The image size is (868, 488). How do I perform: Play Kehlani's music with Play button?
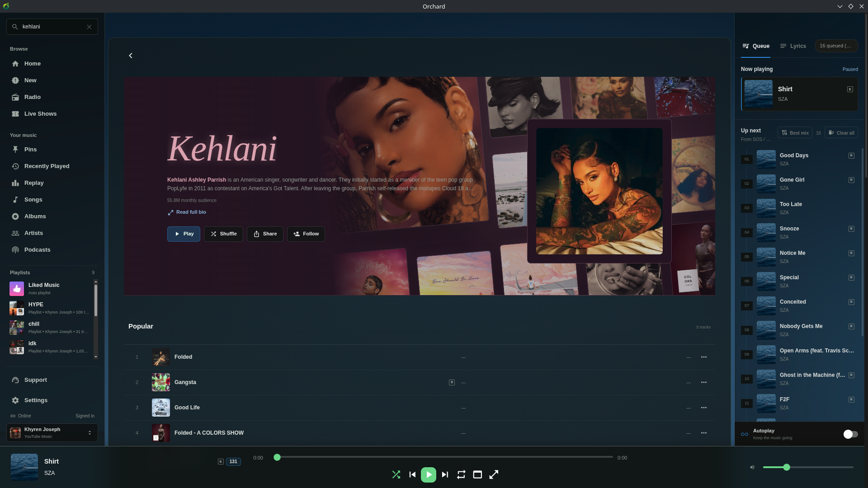tap(184, 234)
